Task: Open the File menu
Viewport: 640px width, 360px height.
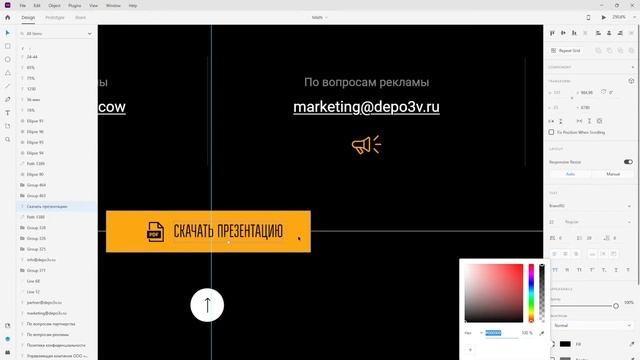Action: (23, 6)
